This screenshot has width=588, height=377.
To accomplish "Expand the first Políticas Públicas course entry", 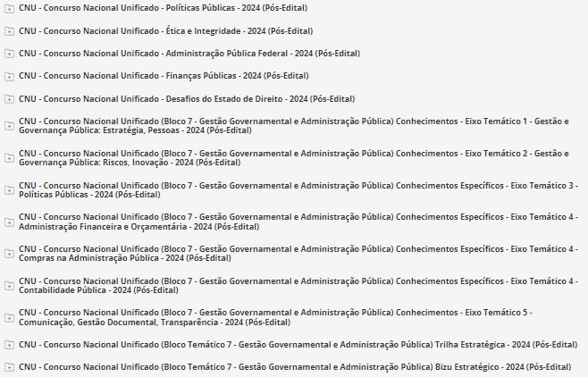I will pyautogui.click(x=9, y=8).
